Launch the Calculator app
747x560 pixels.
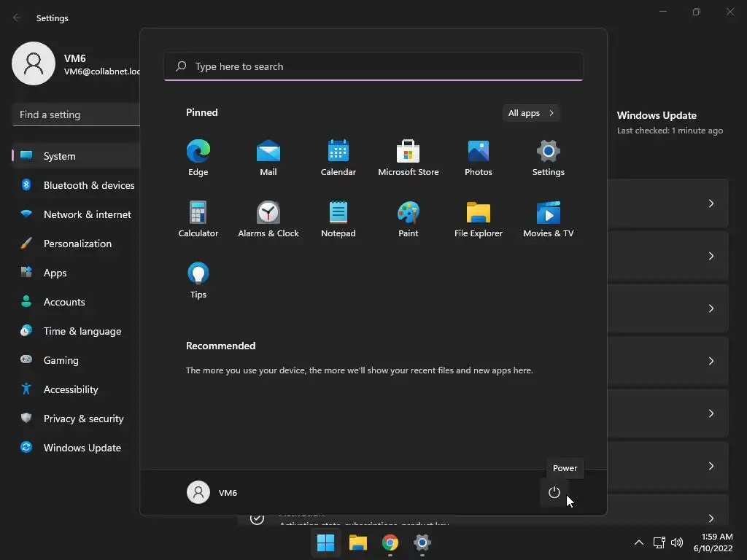[x=198, y=219]
